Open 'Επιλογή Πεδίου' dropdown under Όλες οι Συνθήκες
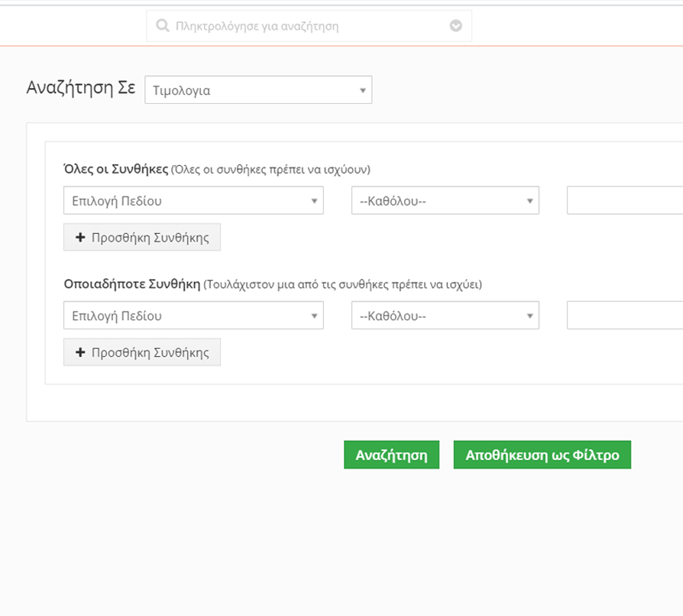This screenshot has width=683, height=616. pos(193,200)
